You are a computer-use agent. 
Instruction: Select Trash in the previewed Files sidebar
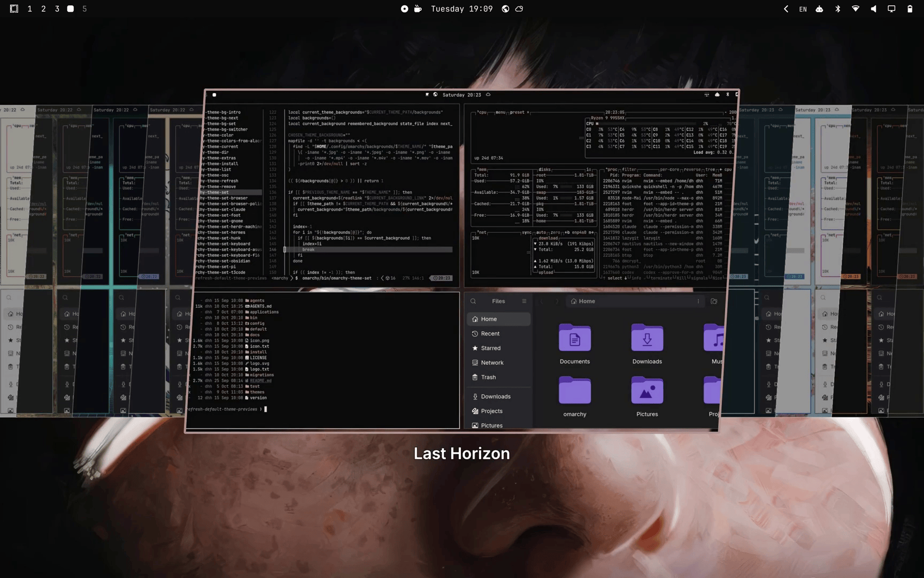pos(499,377)
